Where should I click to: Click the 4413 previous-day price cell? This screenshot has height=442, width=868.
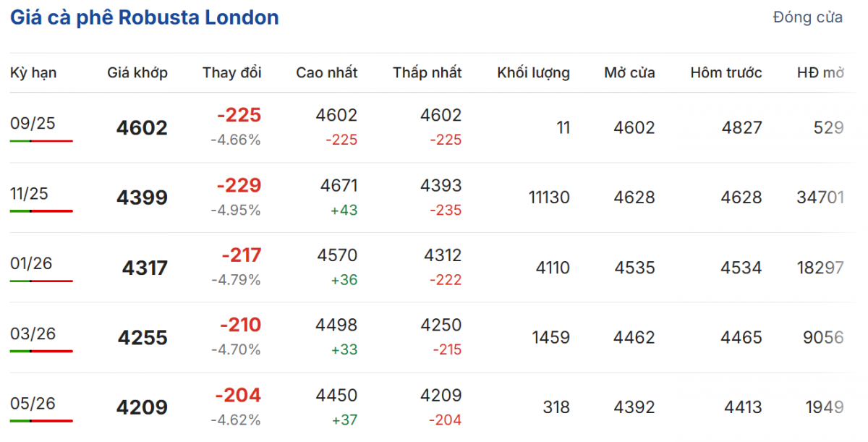click(x=741, y=407)
